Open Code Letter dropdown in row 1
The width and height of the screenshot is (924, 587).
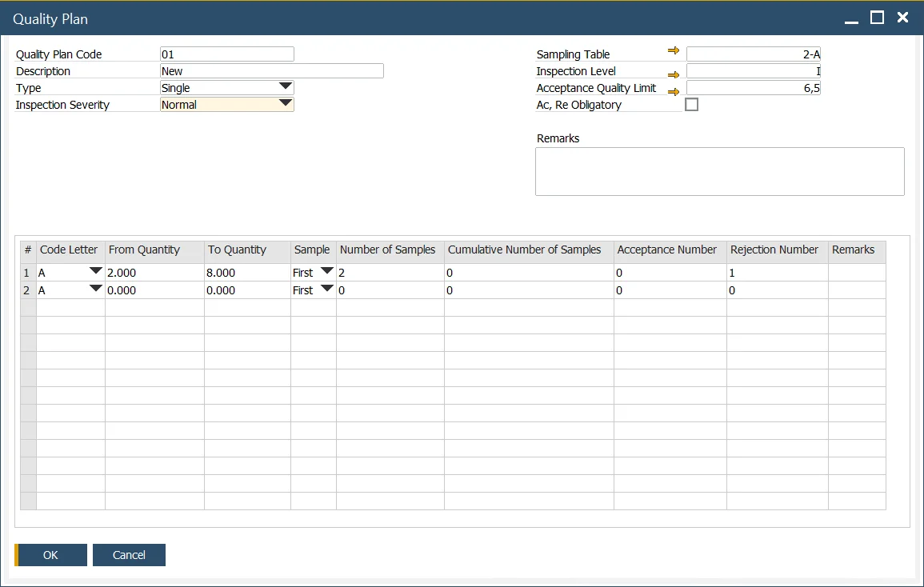pyautogui.click(x=96, y=272)
